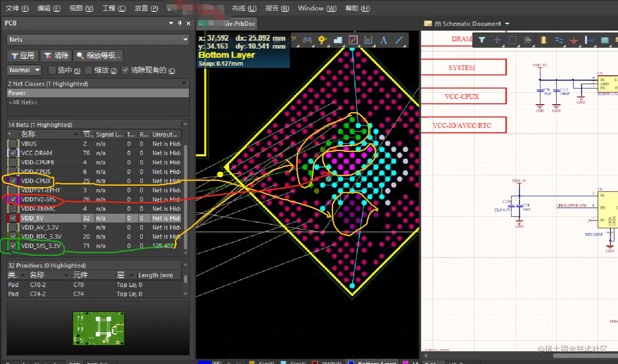Expand the Schematic Document dropdown arrow
Viewport: 618px width, 364px height.
coord(508,24)
